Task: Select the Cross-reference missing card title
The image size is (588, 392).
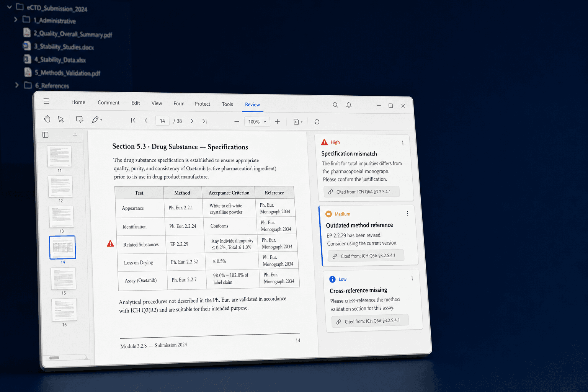Action: click(358, 290)
